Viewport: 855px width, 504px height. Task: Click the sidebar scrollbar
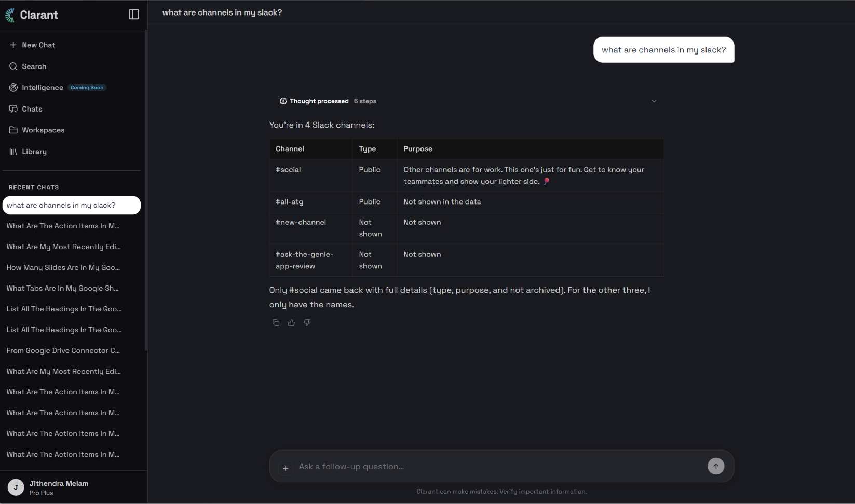point(146,190)
